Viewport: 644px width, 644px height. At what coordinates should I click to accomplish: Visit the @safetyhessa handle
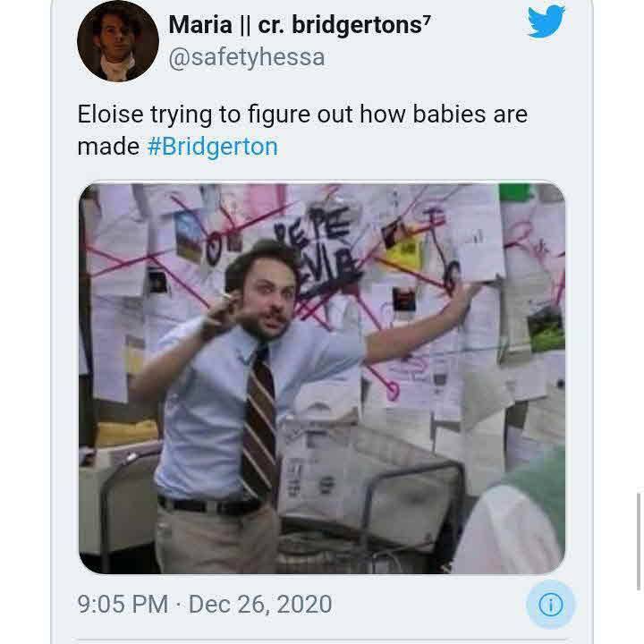pyautogui.click(x=247, y=57)
